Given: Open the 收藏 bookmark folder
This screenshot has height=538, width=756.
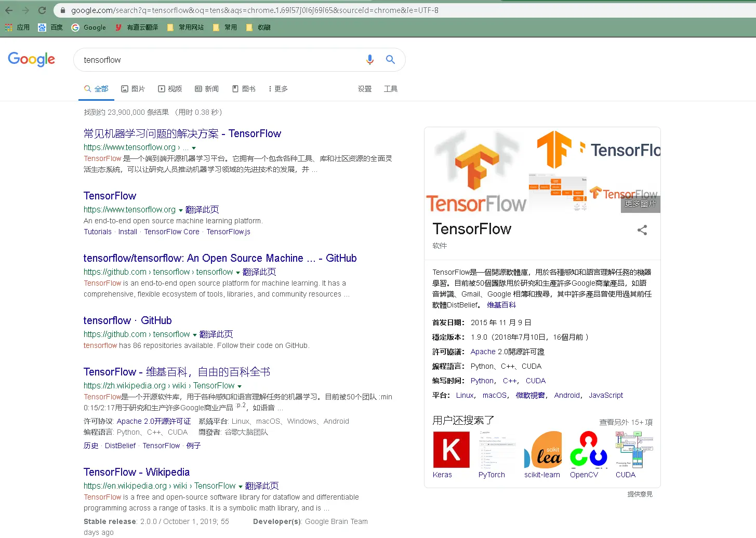Looking at the screenshot, I should (x=258, y=28).
